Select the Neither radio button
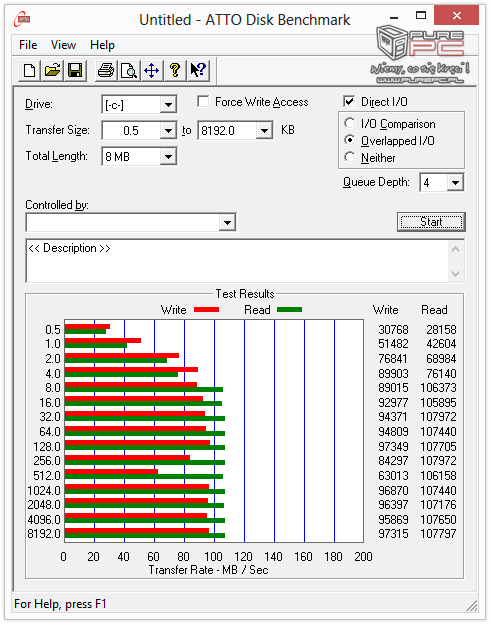490x624 pixels. [x=349, y=157]
